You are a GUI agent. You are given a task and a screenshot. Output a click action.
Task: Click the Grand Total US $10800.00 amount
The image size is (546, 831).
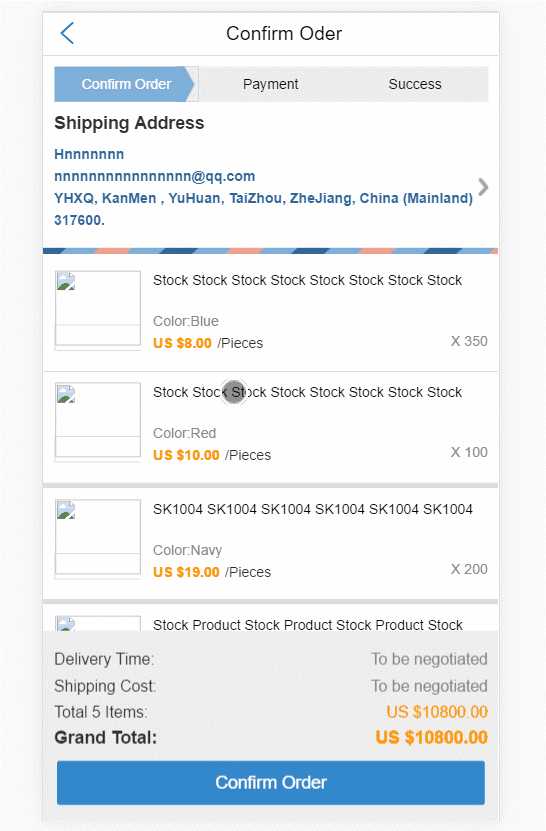tap(431, 737)
